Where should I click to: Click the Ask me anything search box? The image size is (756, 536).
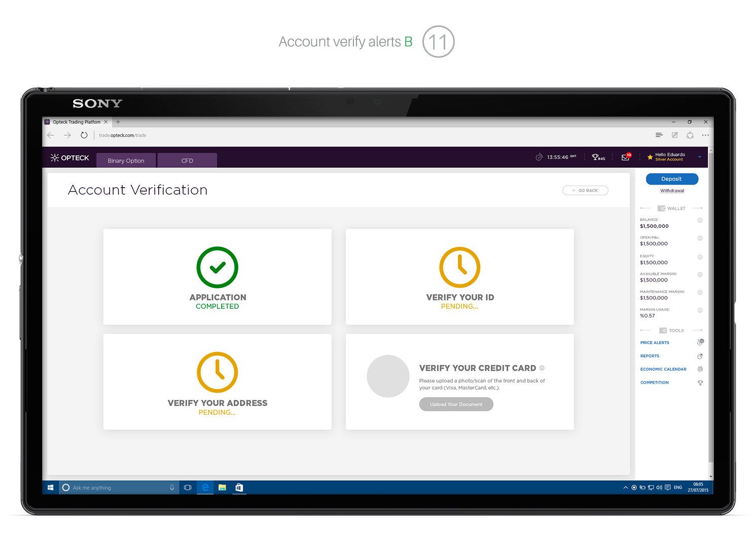point(119,487)
